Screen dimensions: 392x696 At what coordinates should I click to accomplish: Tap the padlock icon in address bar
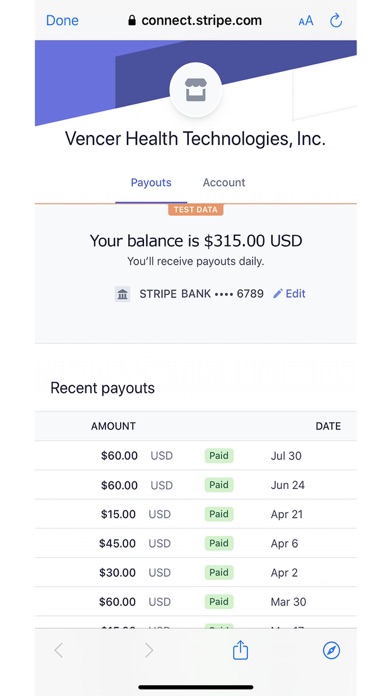(132, 20)
